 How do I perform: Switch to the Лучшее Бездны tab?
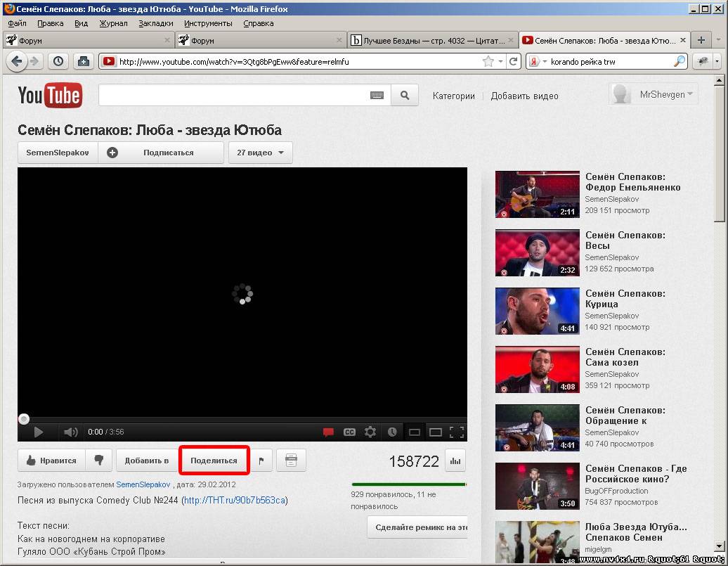pyautogui.click(x=433, y=41)
